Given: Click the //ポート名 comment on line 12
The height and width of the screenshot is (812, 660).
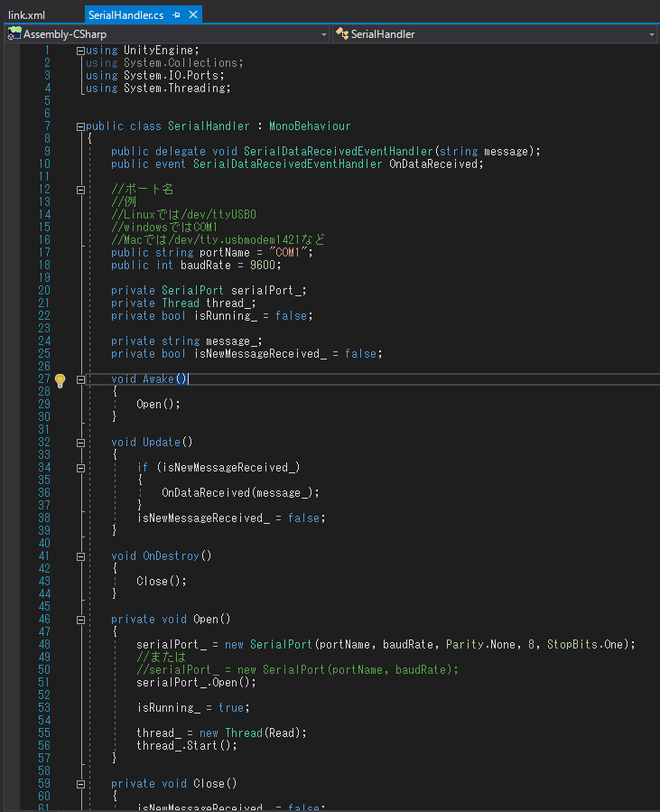Looking at the screenshot, I should [143, 189].
